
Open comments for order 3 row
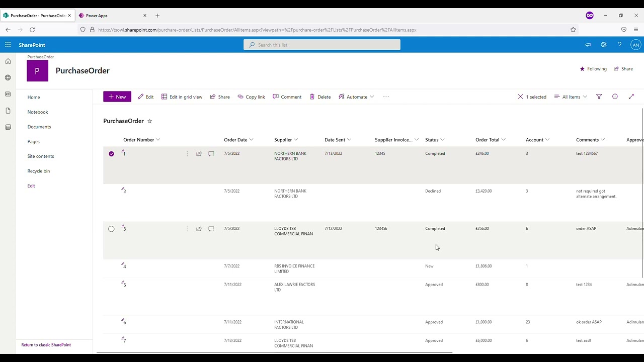211,229
